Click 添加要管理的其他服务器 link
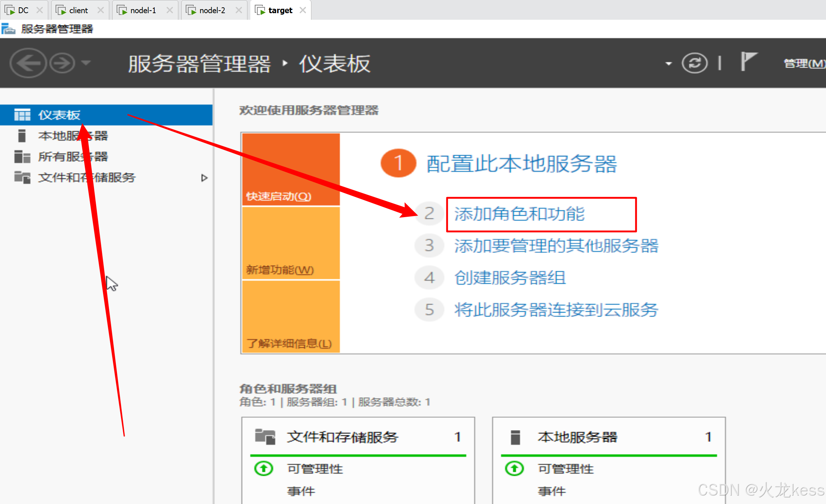 556,246
